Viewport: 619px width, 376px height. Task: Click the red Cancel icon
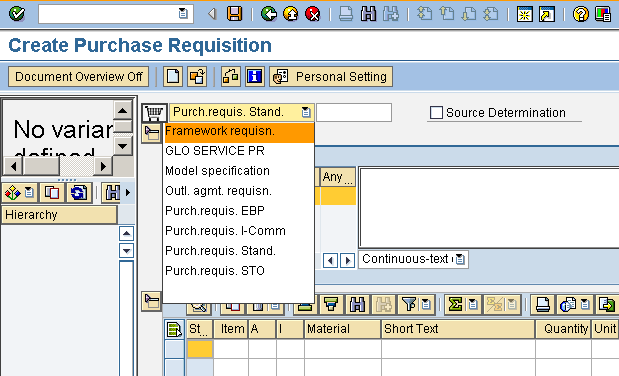pos(313,14)
